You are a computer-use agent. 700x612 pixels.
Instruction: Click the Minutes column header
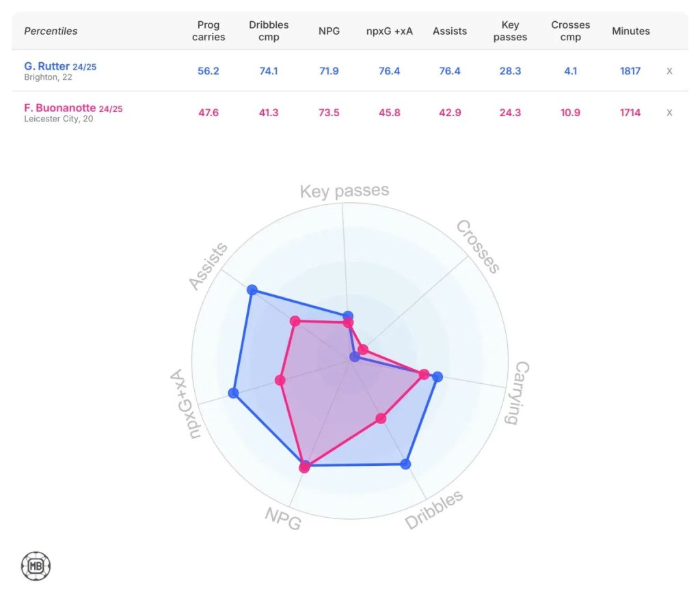point(630,31)
